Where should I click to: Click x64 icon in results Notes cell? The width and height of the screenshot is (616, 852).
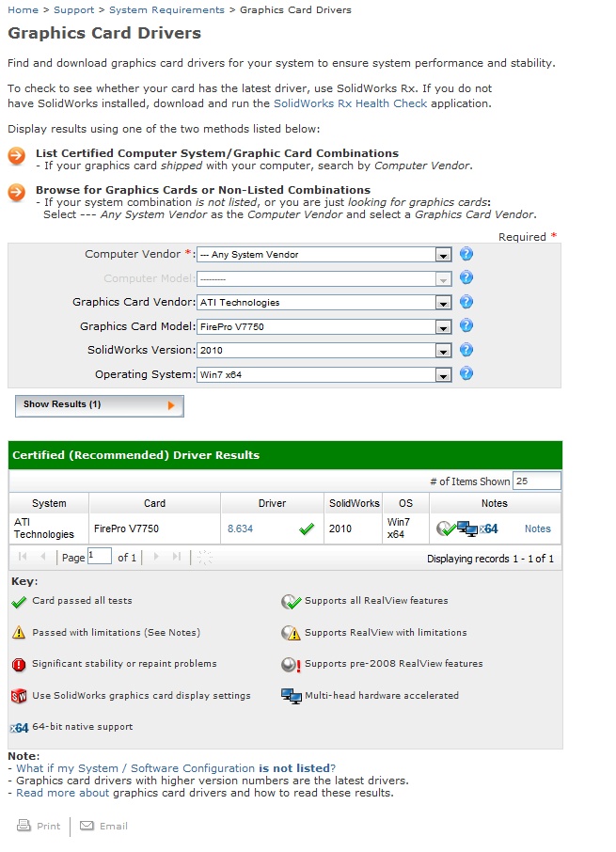pyautogui.click(x=488, y=529)
